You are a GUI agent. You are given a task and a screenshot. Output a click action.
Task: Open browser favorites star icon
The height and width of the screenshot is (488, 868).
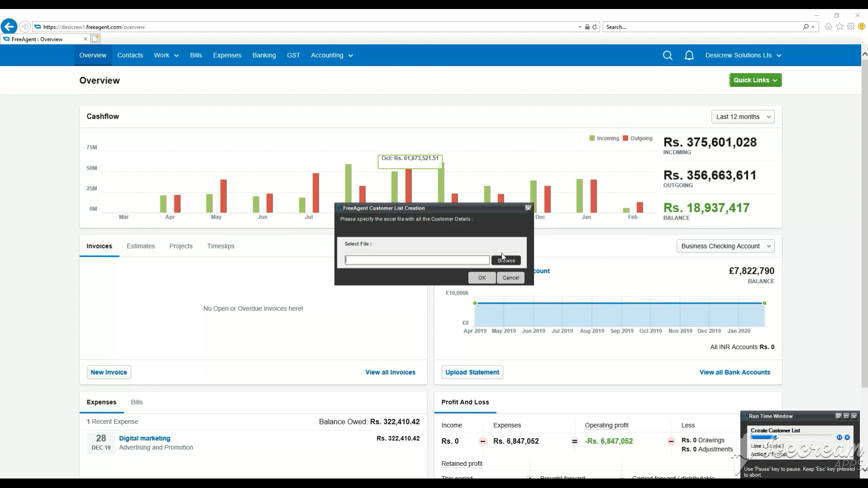pos(840,27)
